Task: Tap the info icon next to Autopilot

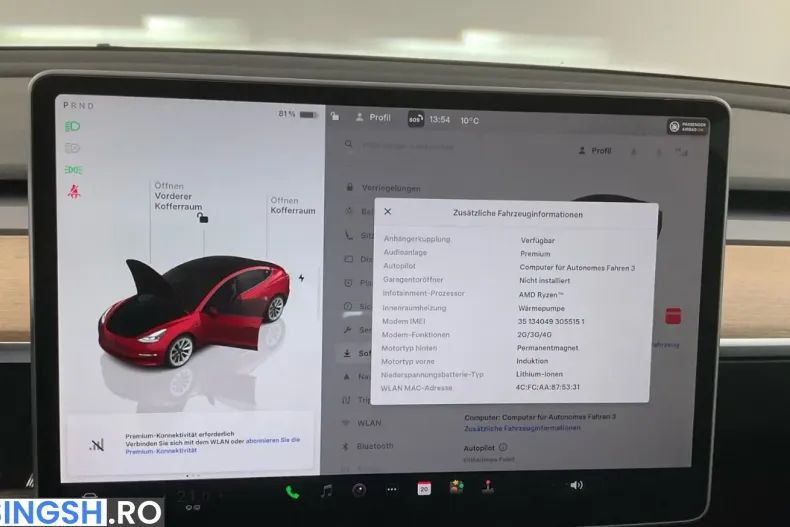Action: 503,447
